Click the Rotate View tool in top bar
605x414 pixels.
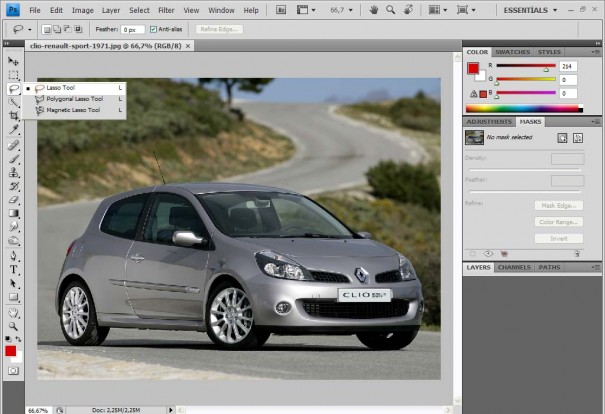click(408, 10)
